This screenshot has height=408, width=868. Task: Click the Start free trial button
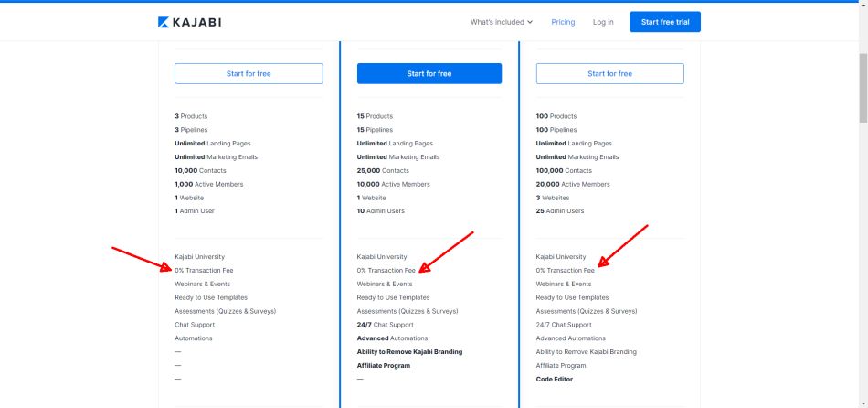pos(665,22)
